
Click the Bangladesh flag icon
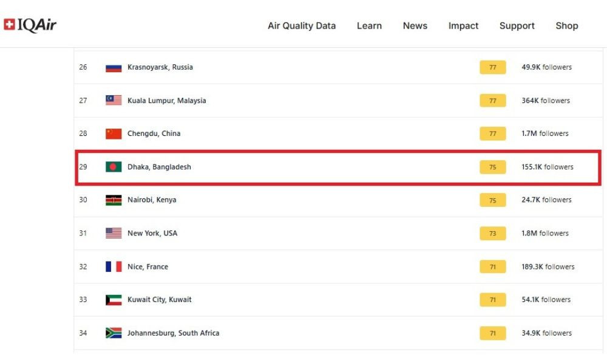(x=114, y=167)
